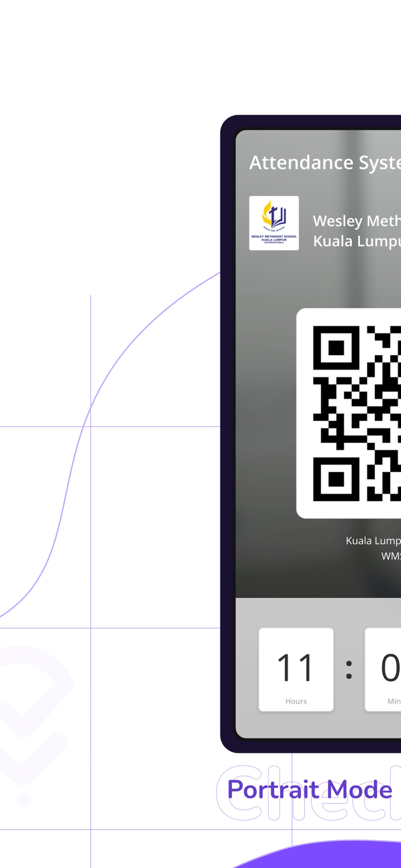This screenshot has height=868, width=401.
Task: Click the Wesley Methodist School logo
Action: [274, 223]
